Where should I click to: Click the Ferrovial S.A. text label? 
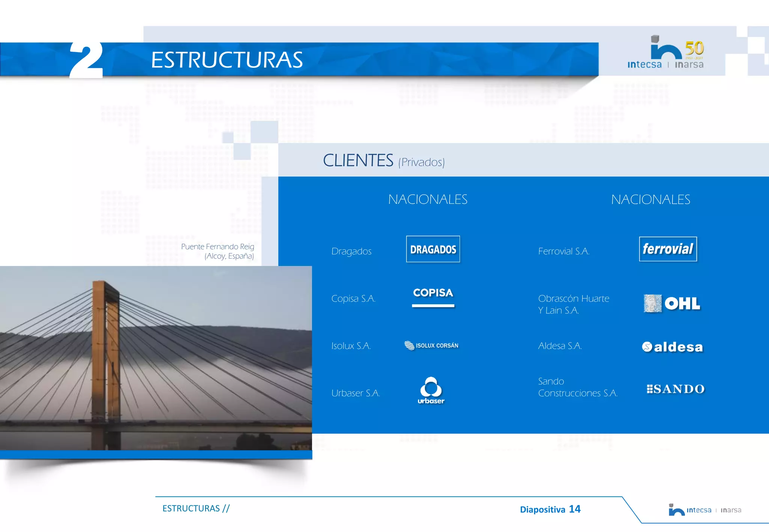(x=564, y=251)
